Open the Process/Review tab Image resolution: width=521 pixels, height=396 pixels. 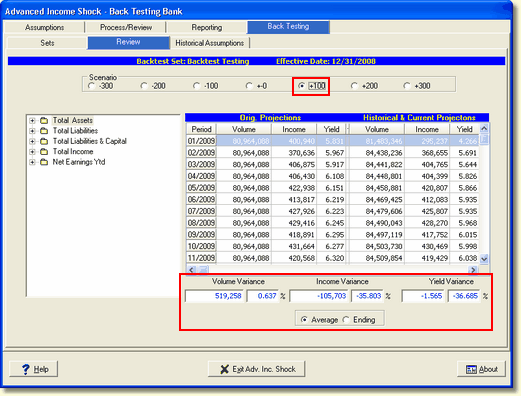[x=126, y=27]
